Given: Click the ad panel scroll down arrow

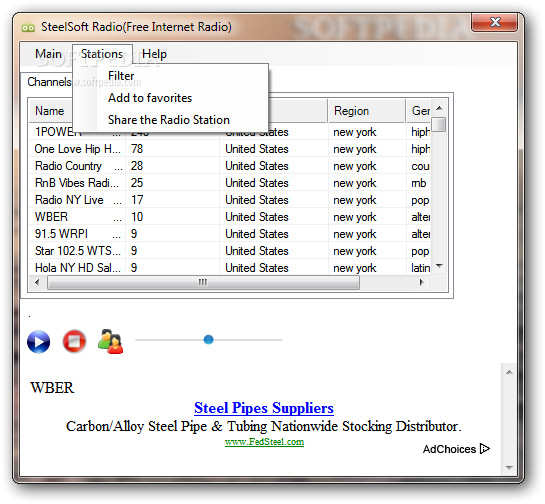Looking at the screenshot, I should (509, 468).
